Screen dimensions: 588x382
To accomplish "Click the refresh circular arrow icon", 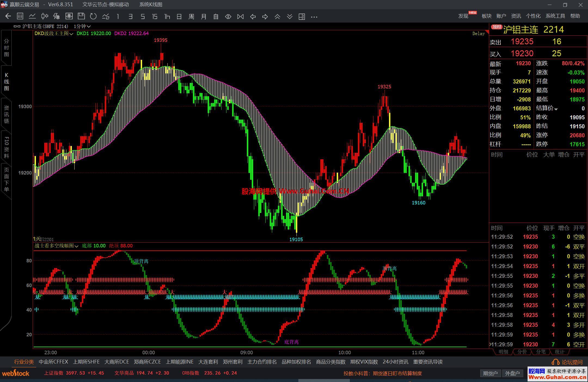I will pyautogui.click(x=93, y=16).
